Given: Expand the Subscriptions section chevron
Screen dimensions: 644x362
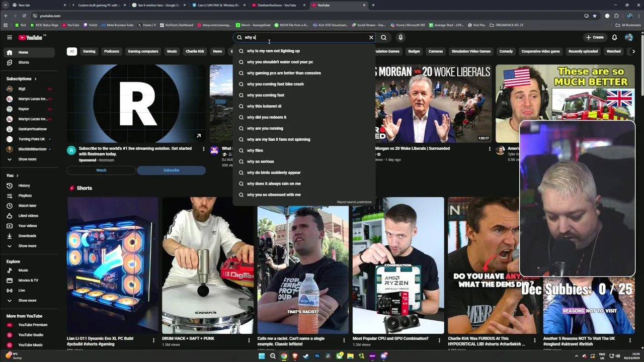Looking at the screenshot, I should tap(36, 79).
